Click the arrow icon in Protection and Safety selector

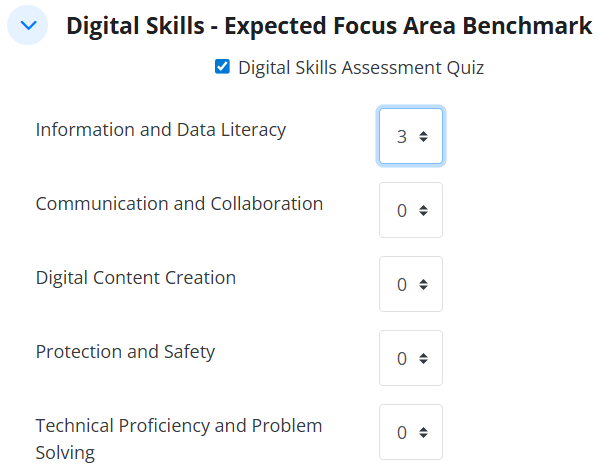point(424,358)
